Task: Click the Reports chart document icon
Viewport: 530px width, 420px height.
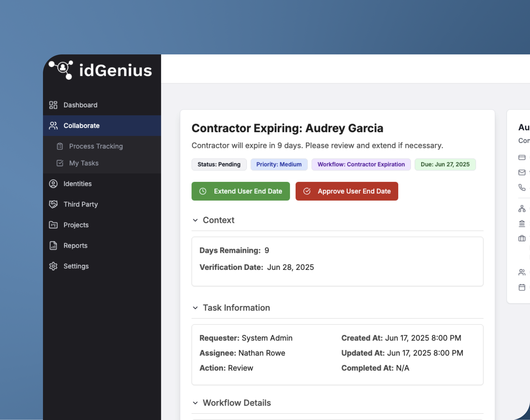Action: (x=53, y=246)
